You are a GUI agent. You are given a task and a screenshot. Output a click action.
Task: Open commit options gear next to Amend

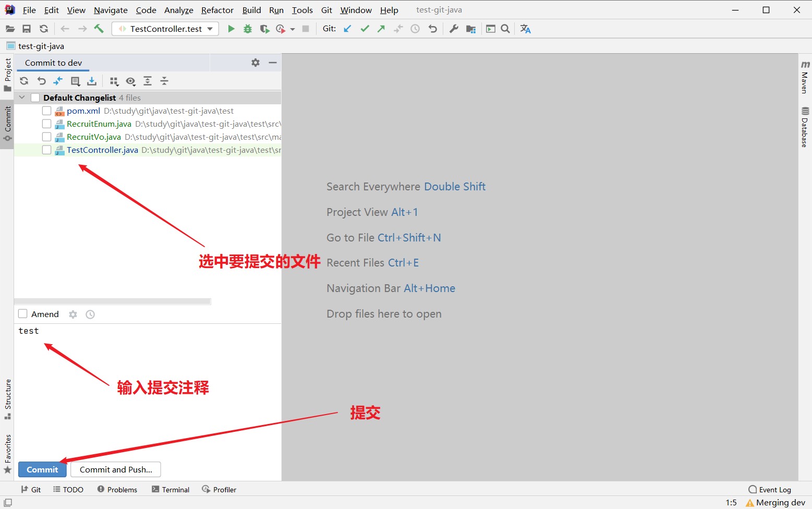(73, 314)
